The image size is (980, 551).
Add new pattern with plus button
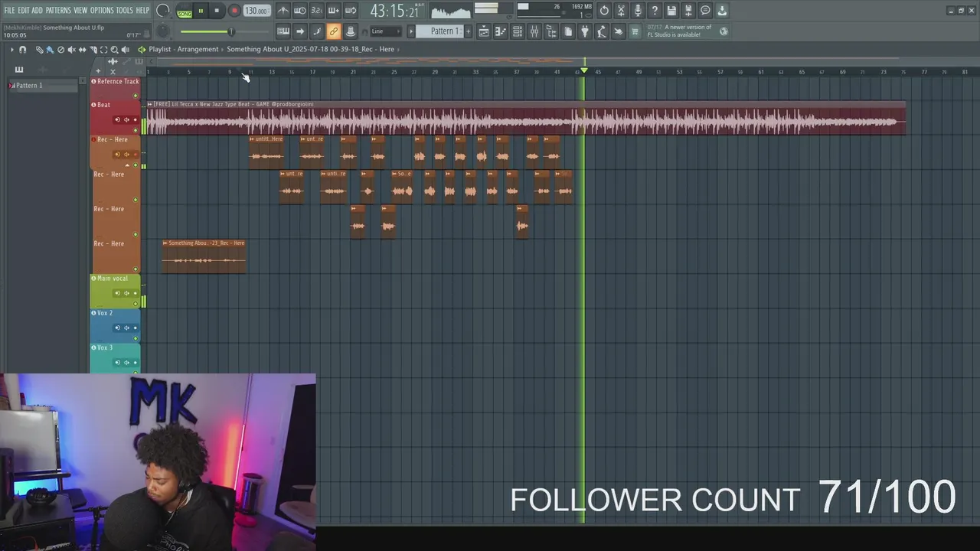coord(468,31)
